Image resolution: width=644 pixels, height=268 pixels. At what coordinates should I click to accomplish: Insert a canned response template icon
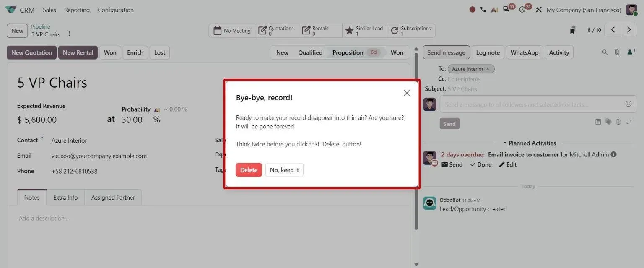point(598,122)
